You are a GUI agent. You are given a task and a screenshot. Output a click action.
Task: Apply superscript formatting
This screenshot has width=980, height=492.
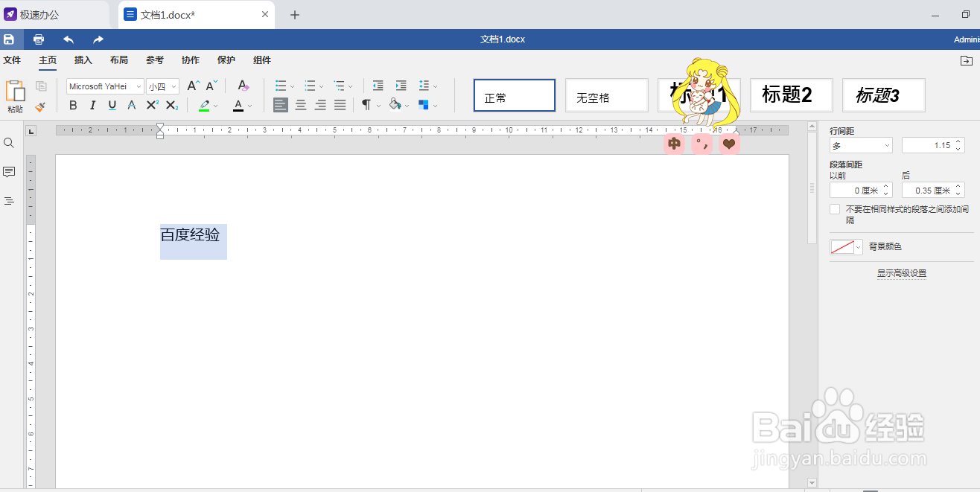[x=151, y=105]
